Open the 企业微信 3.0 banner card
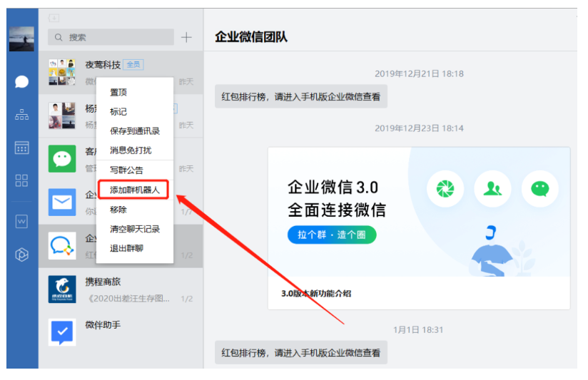This screenshot has width=588, height=380. 420,228
